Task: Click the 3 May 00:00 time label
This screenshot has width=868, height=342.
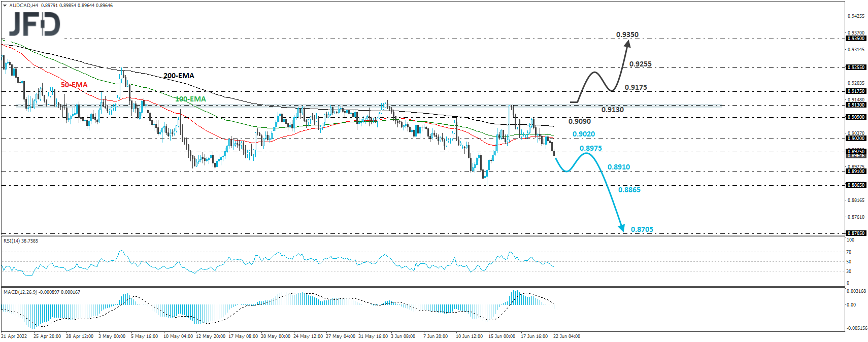Action: (x=112, y=336)
